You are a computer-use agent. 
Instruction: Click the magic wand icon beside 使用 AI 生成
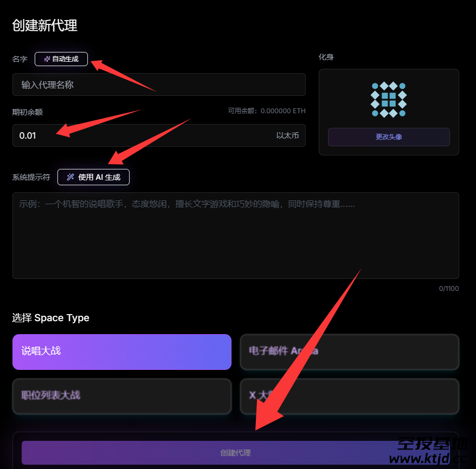pos(70,177)
